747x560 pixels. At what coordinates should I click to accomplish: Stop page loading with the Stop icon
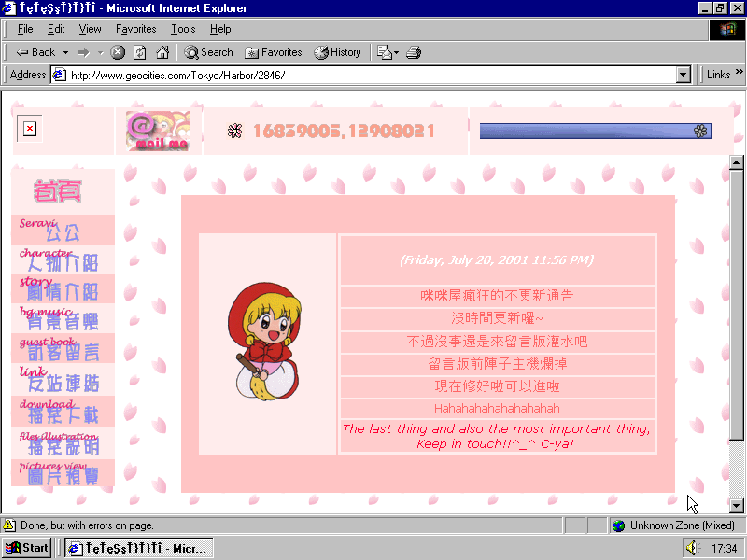pos(118,52)
